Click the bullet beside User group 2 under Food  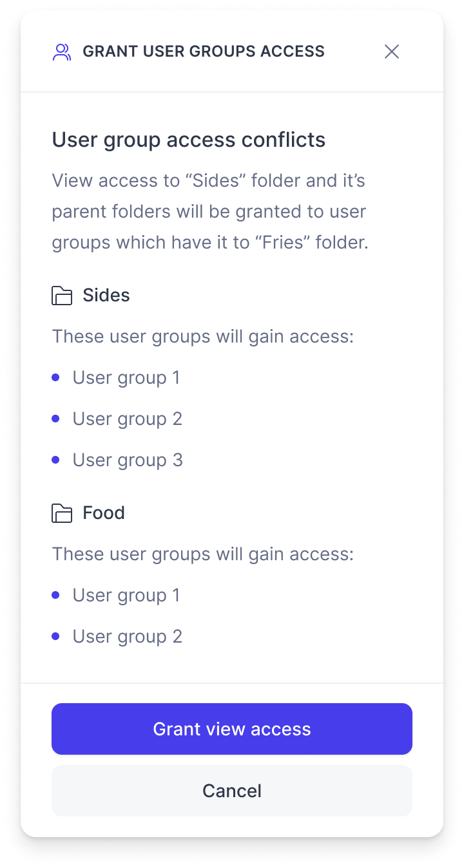55,636
